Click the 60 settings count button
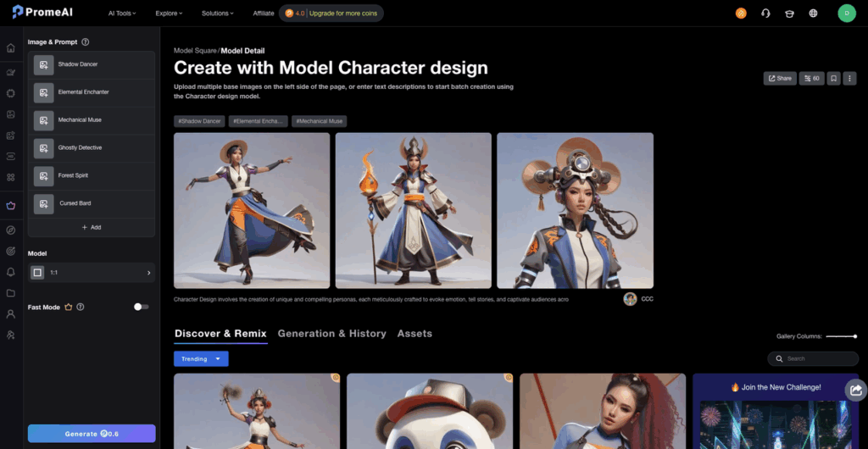 click(x=811, y=79)
